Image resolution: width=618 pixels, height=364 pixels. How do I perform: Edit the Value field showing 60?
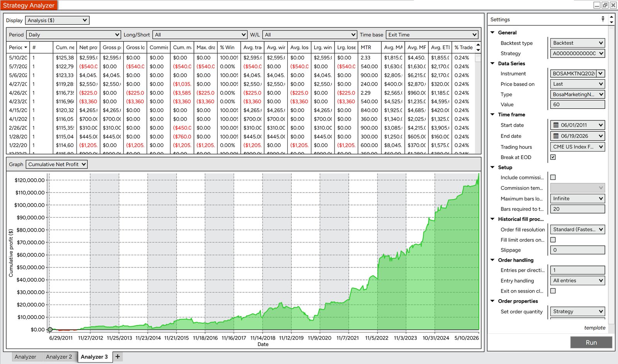pos(577,105)
